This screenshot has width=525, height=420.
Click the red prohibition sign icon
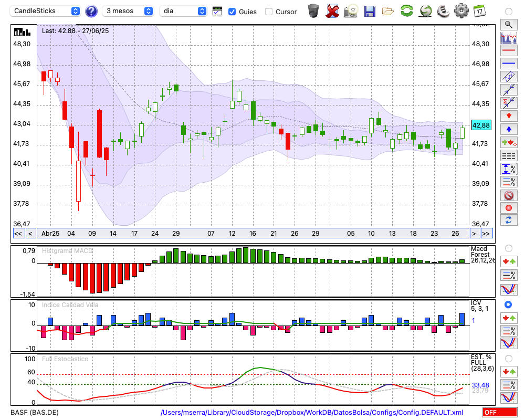(x=509, y=195)
